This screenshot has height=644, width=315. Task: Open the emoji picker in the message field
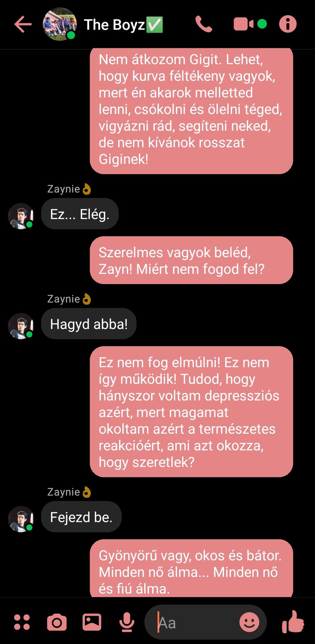pyautogui.click(x=249, y=622)
